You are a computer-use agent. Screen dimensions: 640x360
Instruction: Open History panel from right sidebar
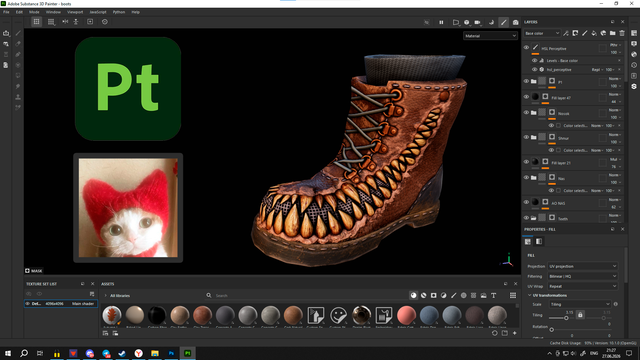click(x=634, y=65)
